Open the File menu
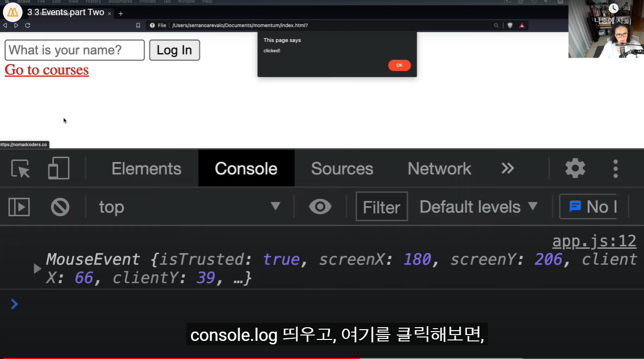The image size is (644, 359). tap(41, 2)
